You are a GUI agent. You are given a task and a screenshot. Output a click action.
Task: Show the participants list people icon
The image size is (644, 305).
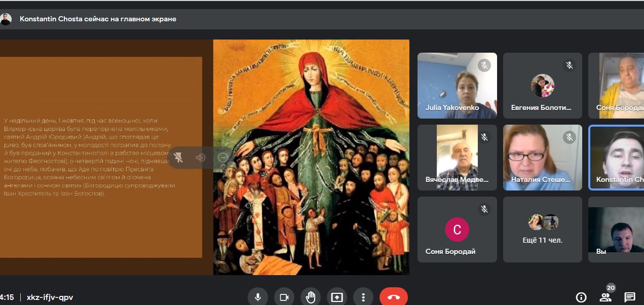[x=605, y=297]
